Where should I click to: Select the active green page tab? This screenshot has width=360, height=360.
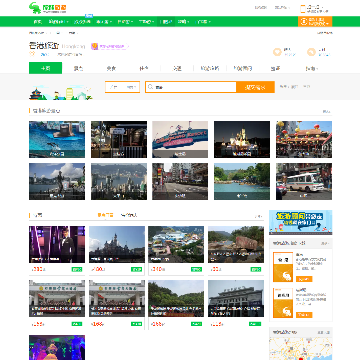point(45,68)
